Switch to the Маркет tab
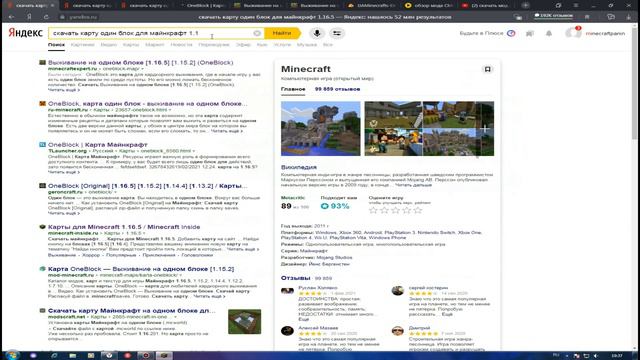Viewport: 640px width, 360px height. tap(155, 45)
